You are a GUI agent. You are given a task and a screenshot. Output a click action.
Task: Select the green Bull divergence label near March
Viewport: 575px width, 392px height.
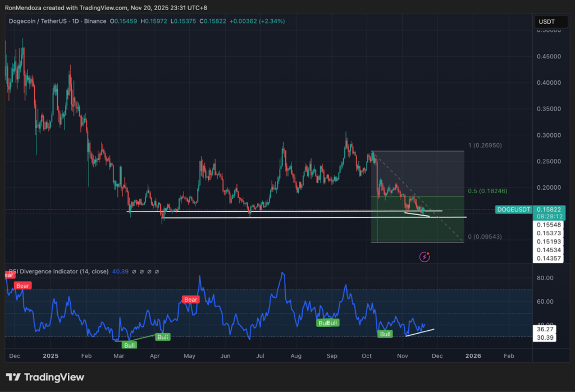tap(129, 345)
